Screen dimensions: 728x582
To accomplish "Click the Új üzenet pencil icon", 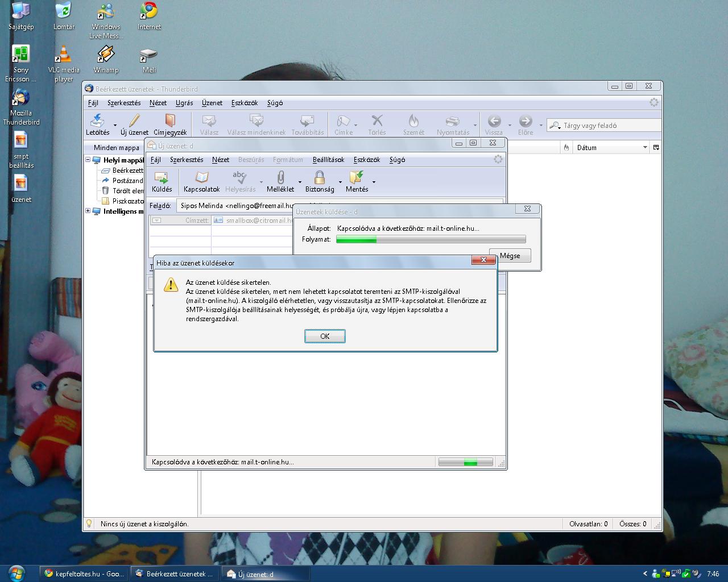I will point(134,120).
